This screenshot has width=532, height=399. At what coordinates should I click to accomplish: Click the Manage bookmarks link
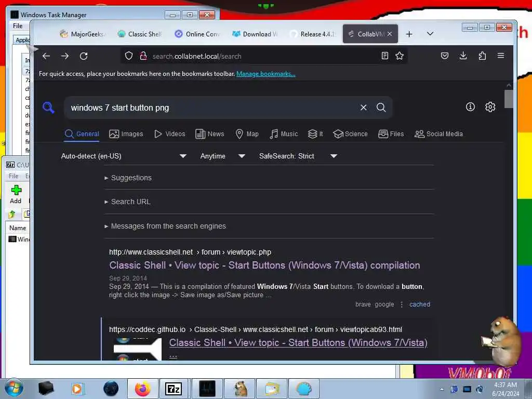pos(265,74)
